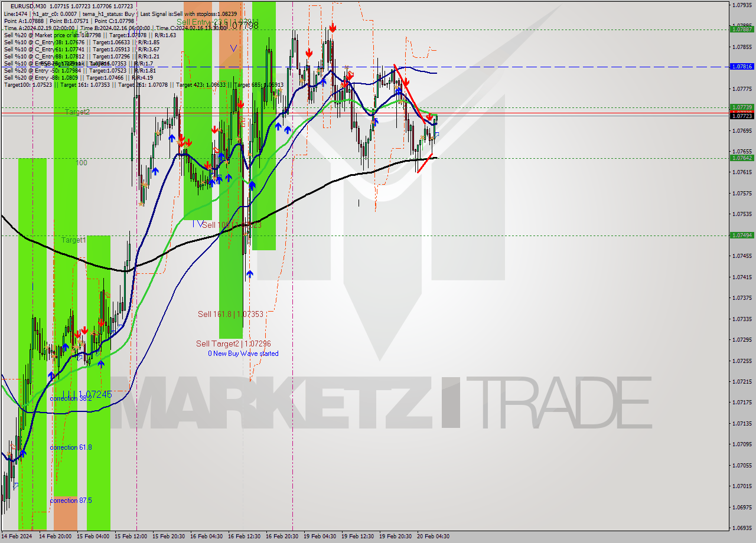Select the 'Sell 161.8 | 1.07353' label
The width and height of the screenshot is (756, 543).
pos(230,314)
